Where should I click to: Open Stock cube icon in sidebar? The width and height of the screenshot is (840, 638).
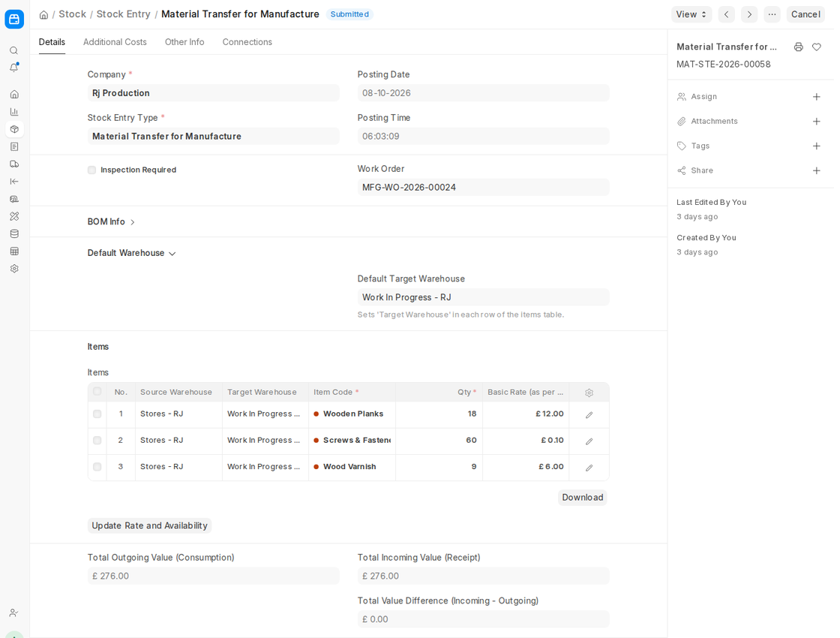pyautogui.click(x=14, y=129)
